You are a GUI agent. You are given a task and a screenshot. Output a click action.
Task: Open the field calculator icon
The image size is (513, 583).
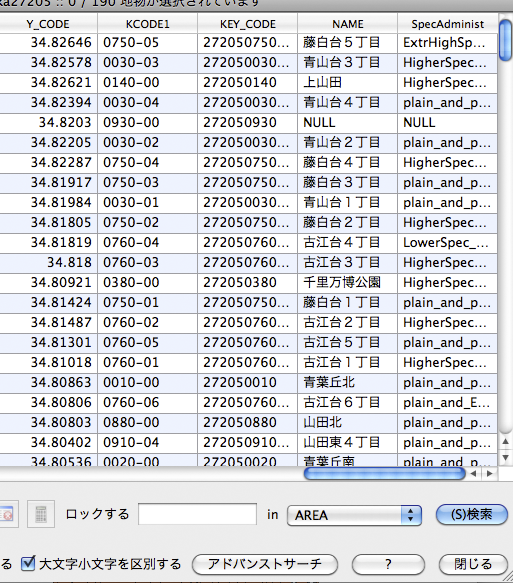[41, 514]
